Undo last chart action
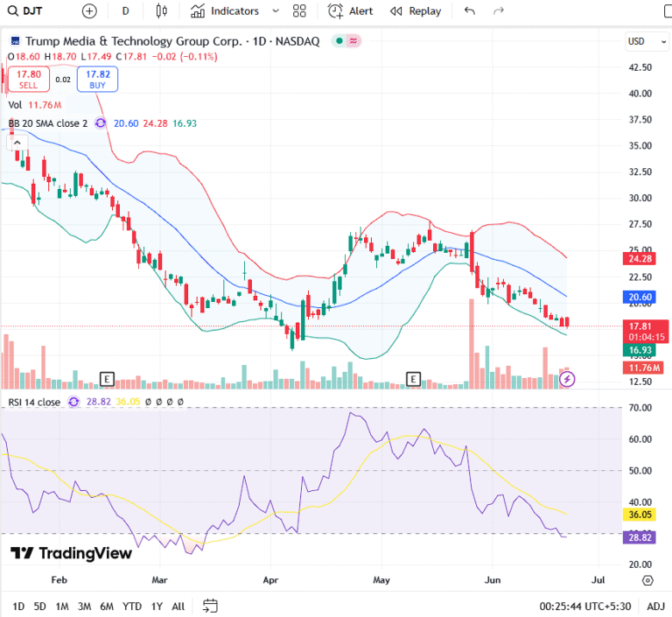Screen dimensions: 672x617 click(x=470, y=11)
